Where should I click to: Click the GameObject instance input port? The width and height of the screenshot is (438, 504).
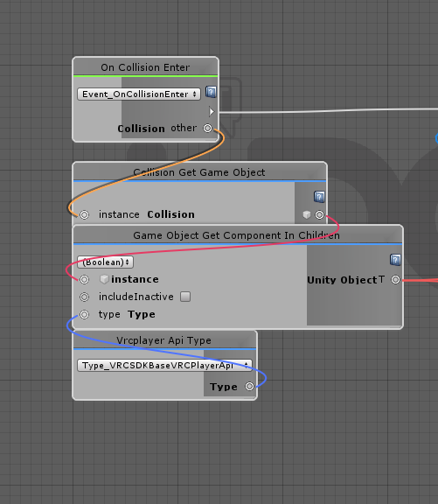(x=85, y=279)
